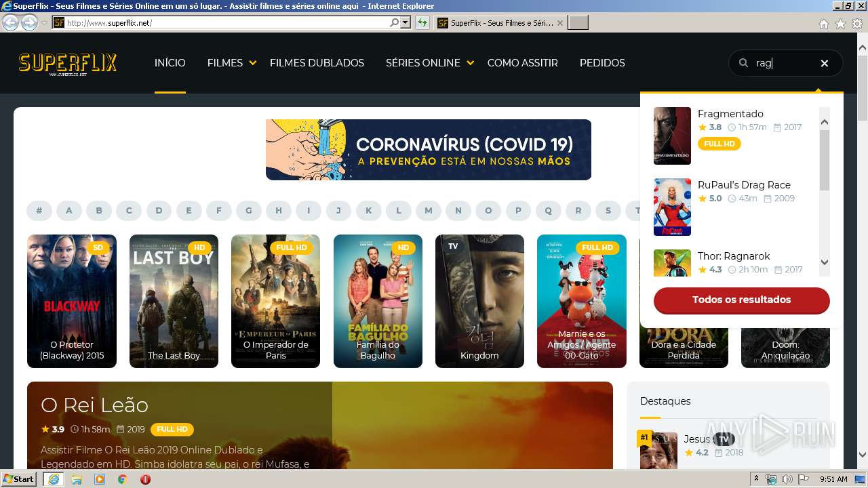Click Todos os resultados button

tap(742, 300)
